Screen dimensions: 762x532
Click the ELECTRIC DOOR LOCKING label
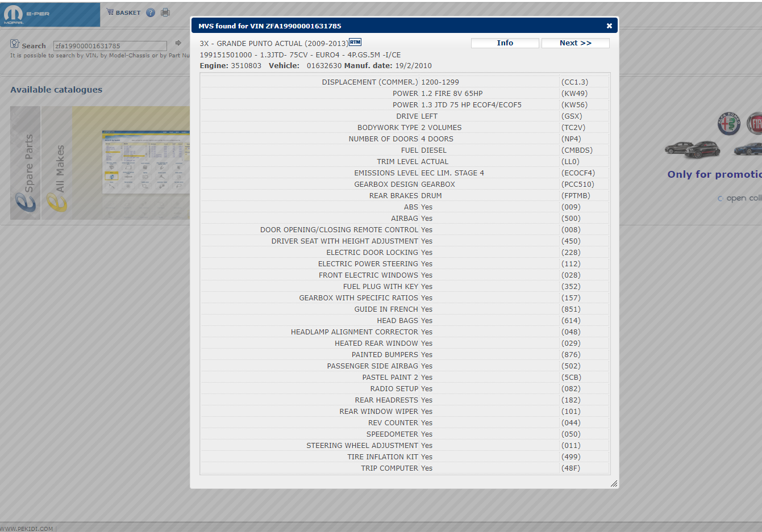tap(372, 253)
